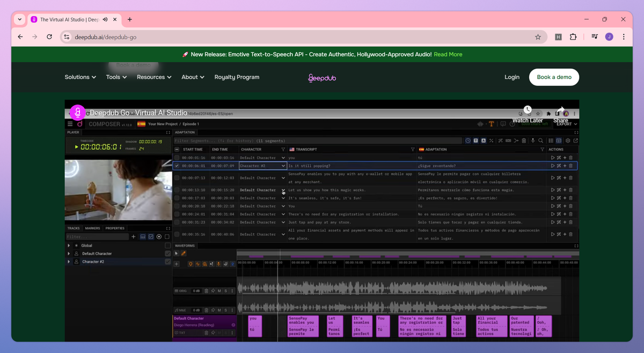The width and height of the screenshot is (644, 353).
Task: Open the Resources menu
Action: click(x=154, y=77)
